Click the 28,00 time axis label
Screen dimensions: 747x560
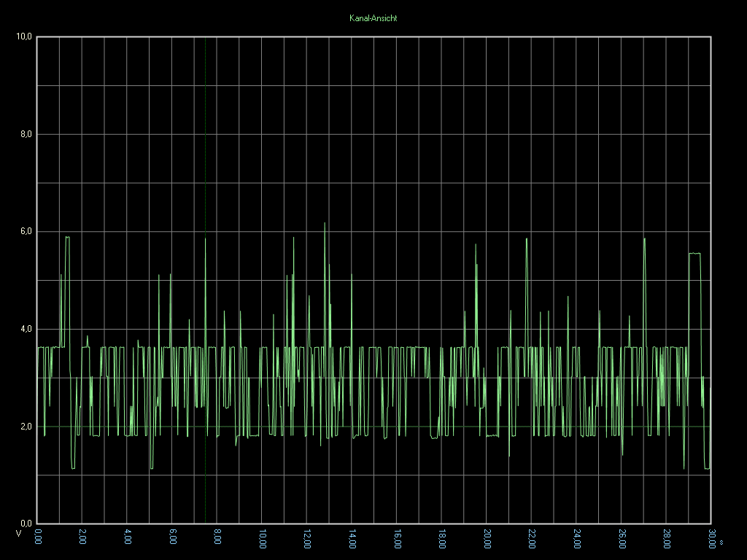click(x=667, y=539)
